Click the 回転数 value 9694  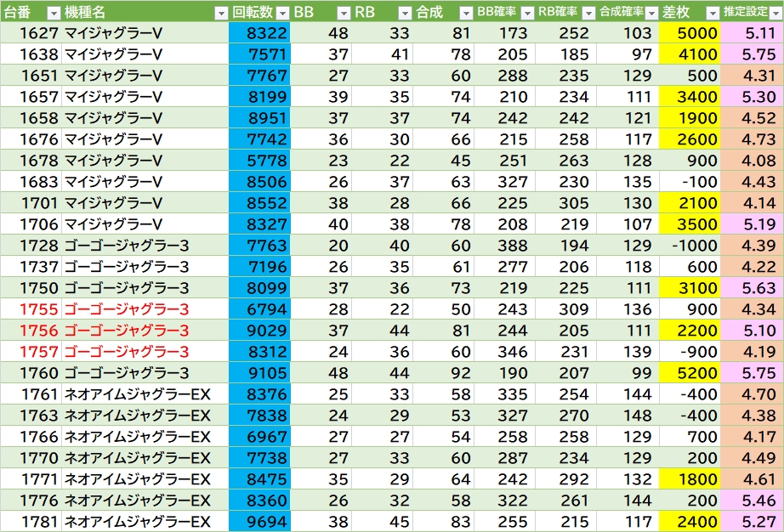click(x=259, y=522)
